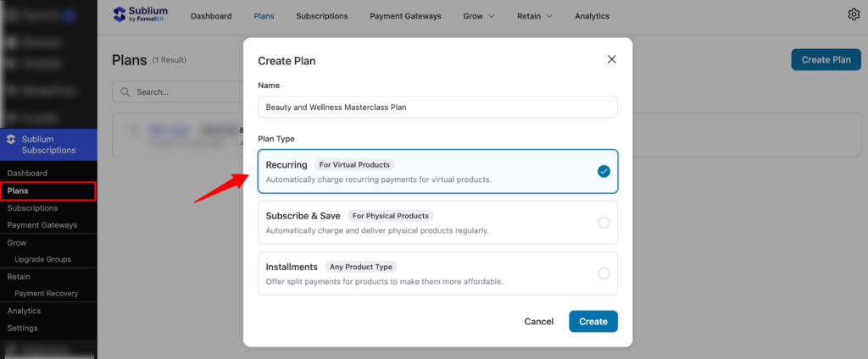Open Payment Recovery in sidebar

(46, 293)
